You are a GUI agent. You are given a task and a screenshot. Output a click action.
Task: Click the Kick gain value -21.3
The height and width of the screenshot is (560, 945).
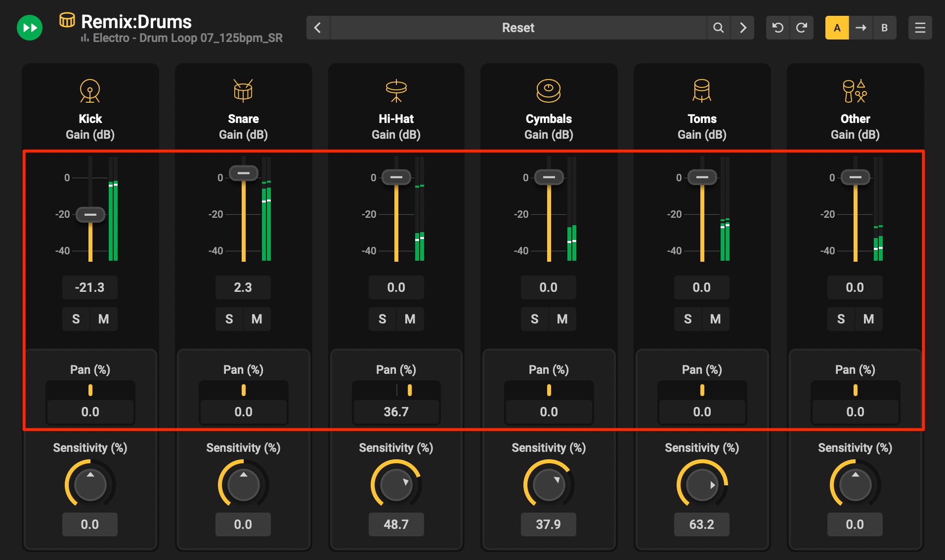pyautogui.click(x=90, y=287)
